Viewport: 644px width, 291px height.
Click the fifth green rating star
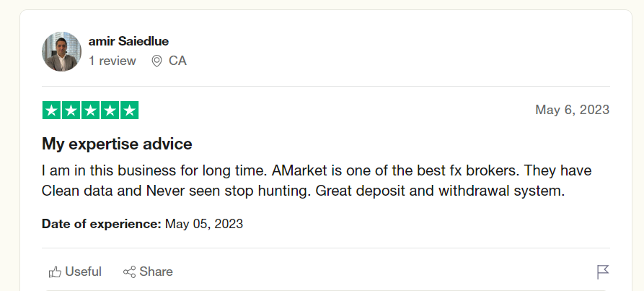pos(129,110)
